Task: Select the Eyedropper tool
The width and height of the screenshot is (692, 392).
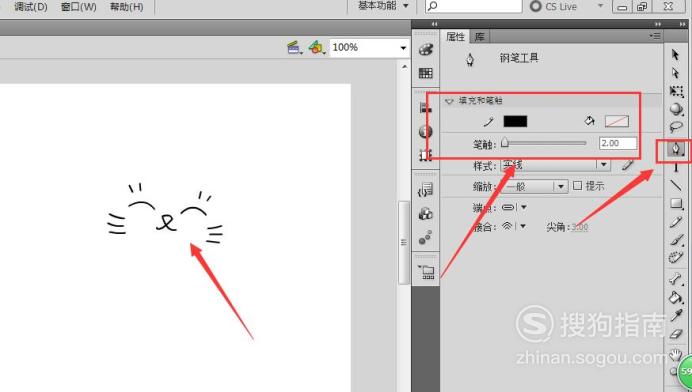Action: [x=676, y=316]
